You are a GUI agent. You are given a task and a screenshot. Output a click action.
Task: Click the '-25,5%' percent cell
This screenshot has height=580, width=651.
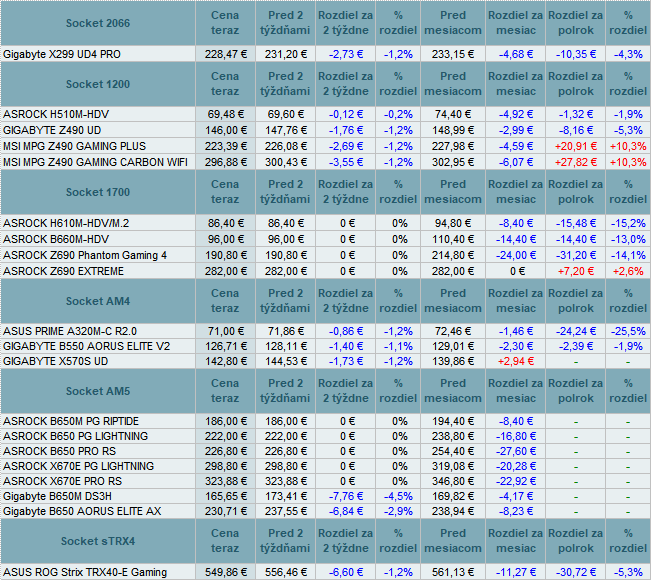pos(628,331)
